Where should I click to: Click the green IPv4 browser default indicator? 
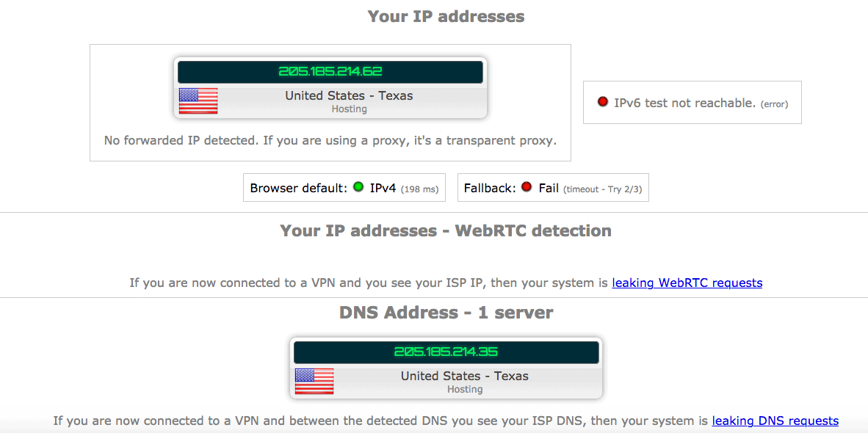click(x=358, y=187)
